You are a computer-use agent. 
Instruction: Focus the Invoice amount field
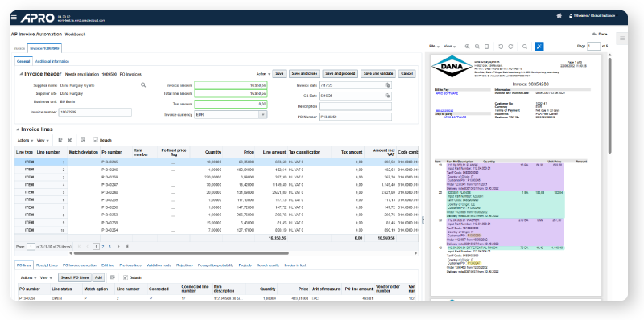pyautogui.click(x=231, y=85)
